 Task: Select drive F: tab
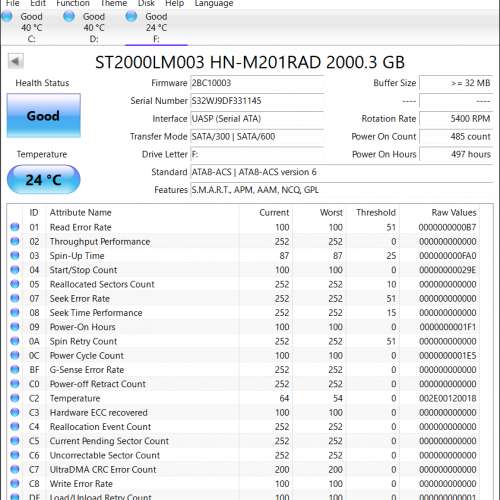coord(156,27)
